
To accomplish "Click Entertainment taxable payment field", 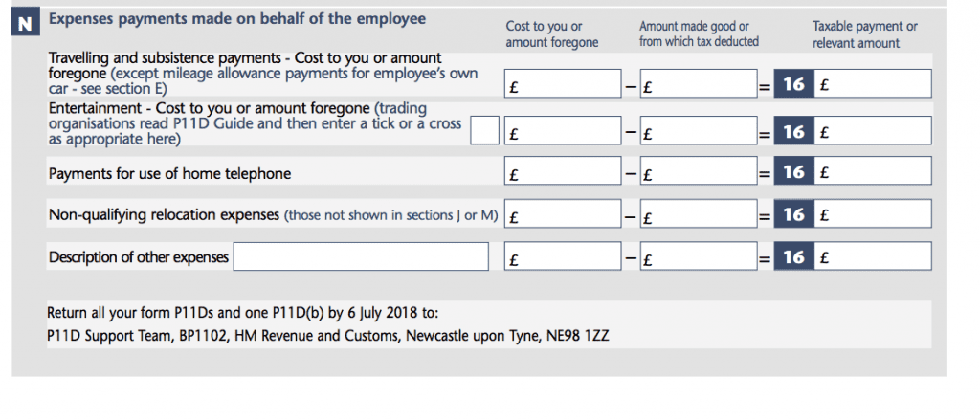I will pyautogui.click(x=873, y=130).
